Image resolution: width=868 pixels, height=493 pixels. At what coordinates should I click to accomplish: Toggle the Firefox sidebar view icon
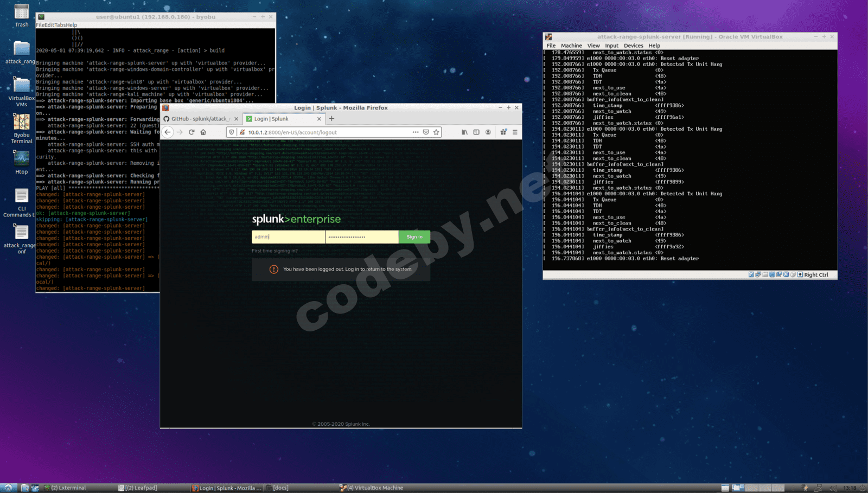click(x=476, y=132)
